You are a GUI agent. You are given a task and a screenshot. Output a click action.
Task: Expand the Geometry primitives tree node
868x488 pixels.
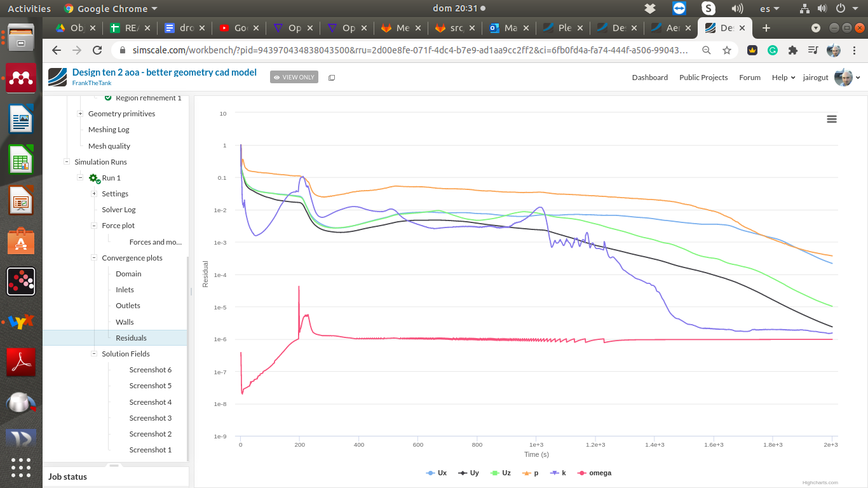(x=80, y=114)
